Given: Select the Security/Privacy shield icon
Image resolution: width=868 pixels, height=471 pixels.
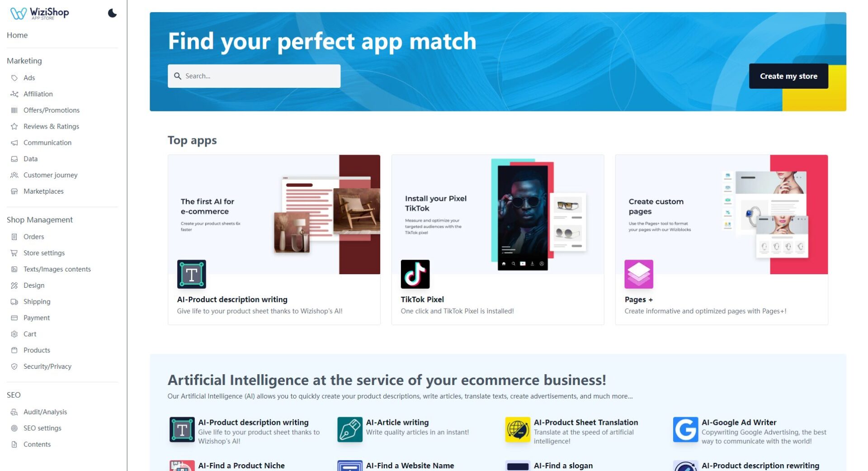Looking at the screenshot, I should 14,366.
